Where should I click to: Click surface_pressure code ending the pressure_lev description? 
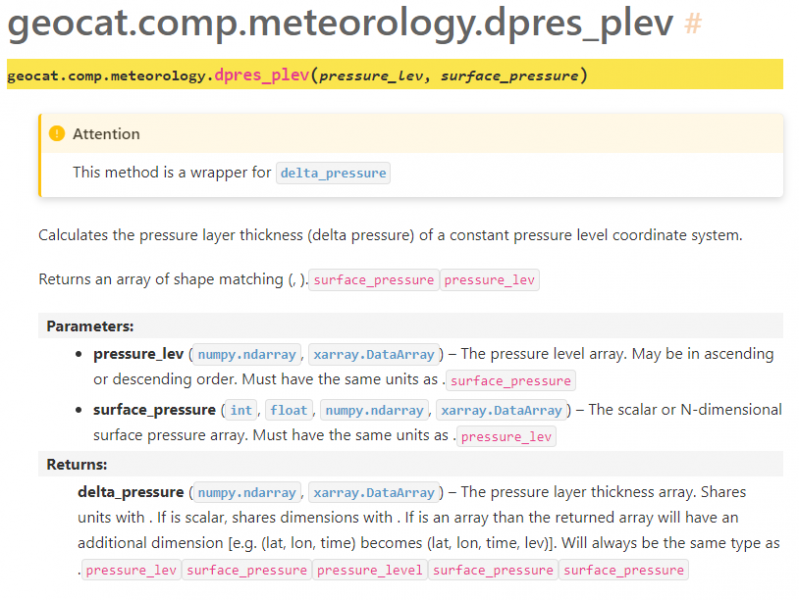pos(511,381)
